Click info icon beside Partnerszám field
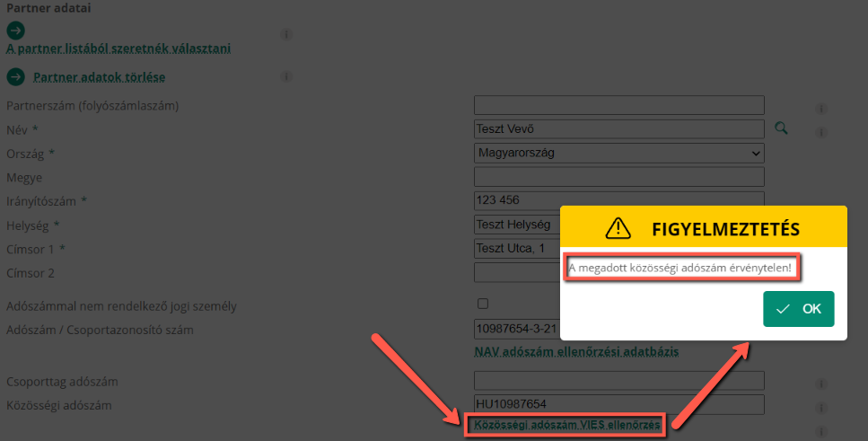 coord(821,109)
